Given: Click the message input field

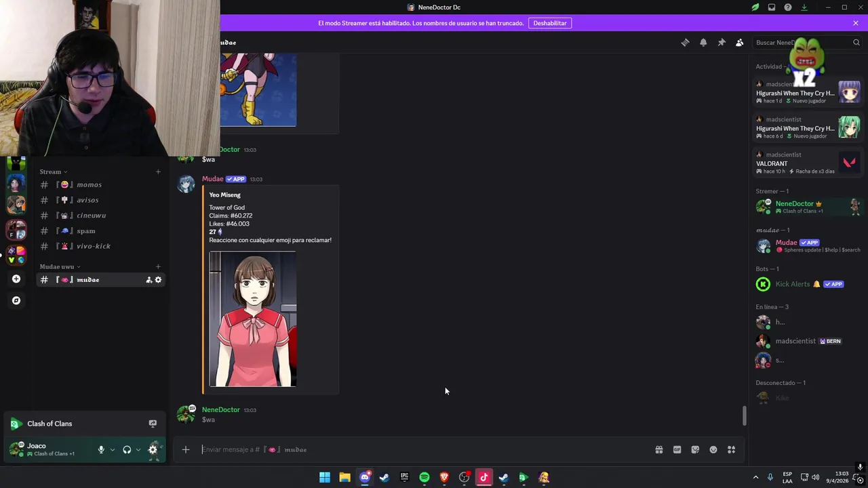Looking at the screenshot, I should click(x=424, y=449).
